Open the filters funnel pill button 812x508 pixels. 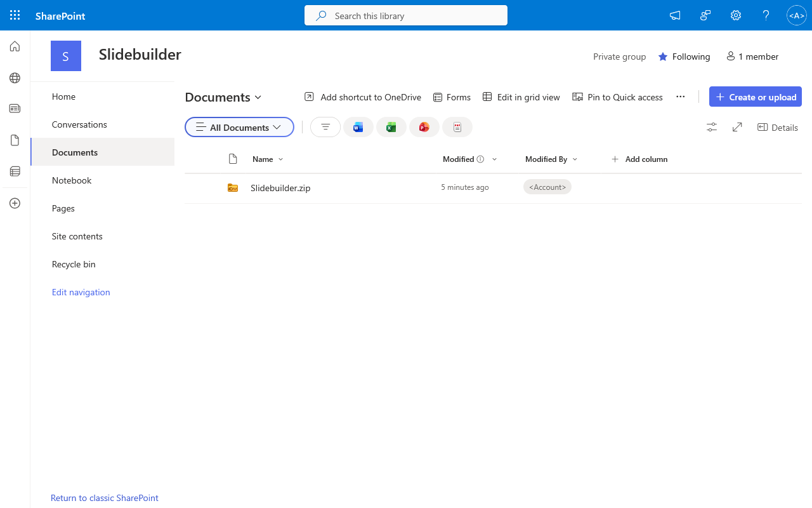click(x=325, y=127)
